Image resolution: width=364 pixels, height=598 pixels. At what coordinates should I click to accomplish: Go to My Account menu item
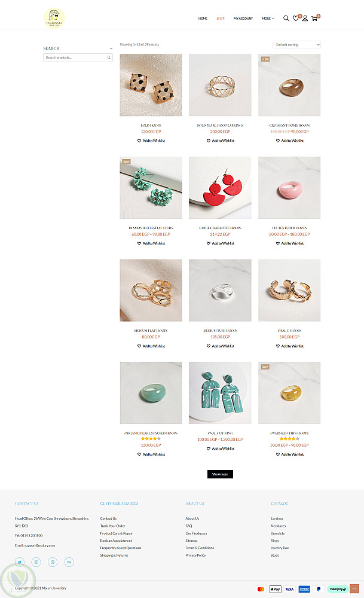tap(243, 19)
